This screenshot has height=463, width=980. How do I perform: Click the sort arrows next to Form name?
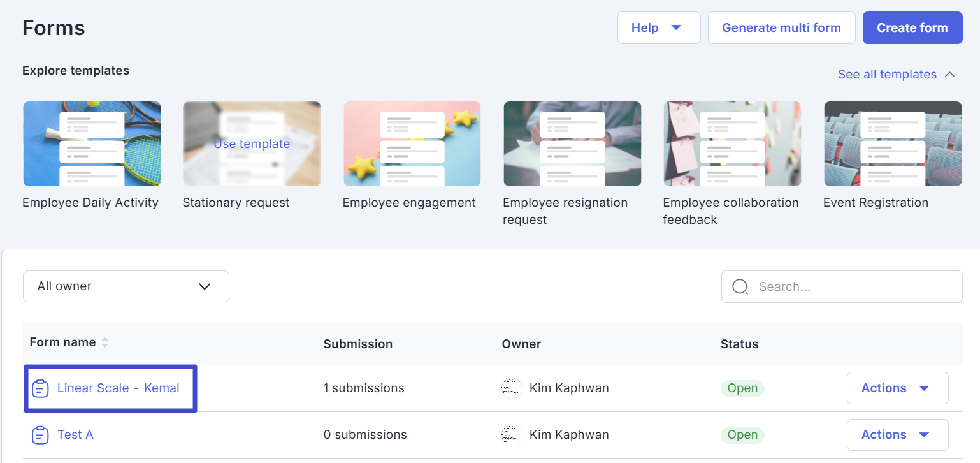coord(104,342)
